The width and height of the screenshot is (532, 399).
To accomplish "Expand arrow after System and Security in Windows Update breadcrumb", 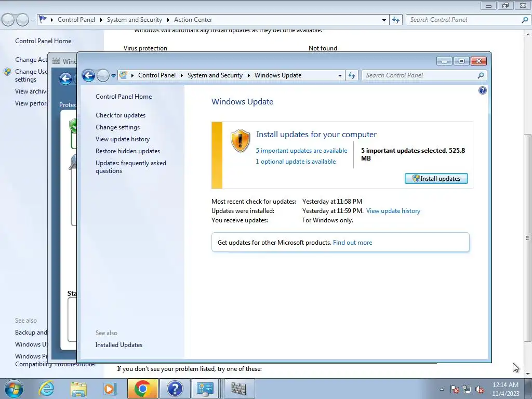I will click(x=249, y=76).
